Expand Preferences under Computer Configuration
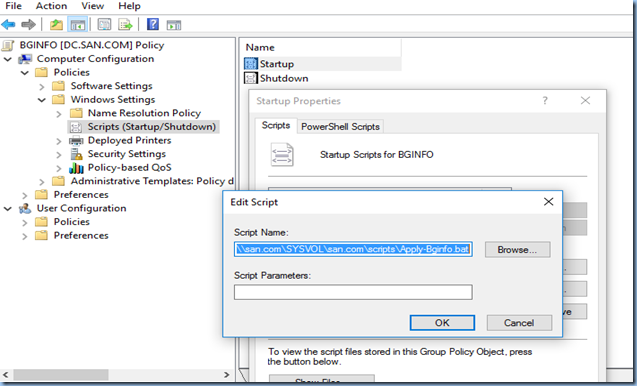The image size is (637, 386). click(x=25, y=195)
